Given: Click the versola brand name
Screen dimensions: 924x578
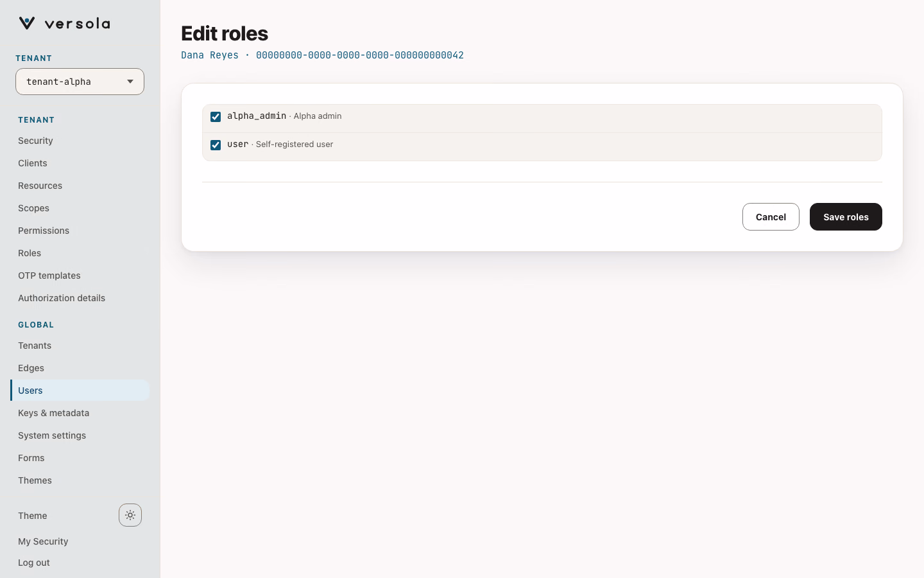Looking at the screenshot, I should click(78, 24).
